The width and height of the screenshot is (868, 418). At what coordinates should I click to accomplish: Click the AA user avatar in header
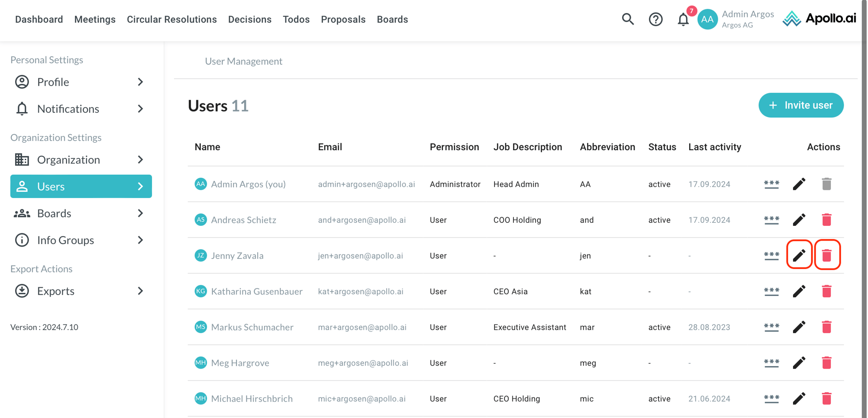coord(707,19)
